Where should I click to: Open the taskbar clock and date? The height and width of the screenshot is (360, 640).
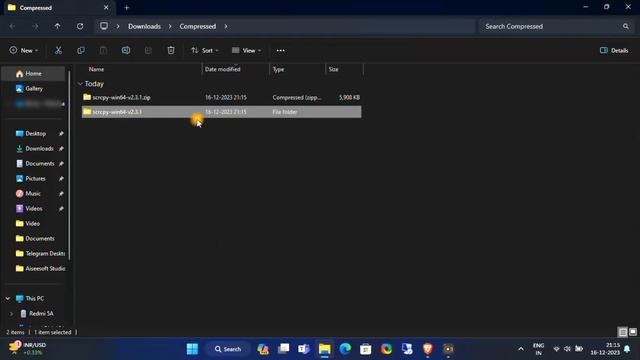pyautogui.click(x=605, y=349)
